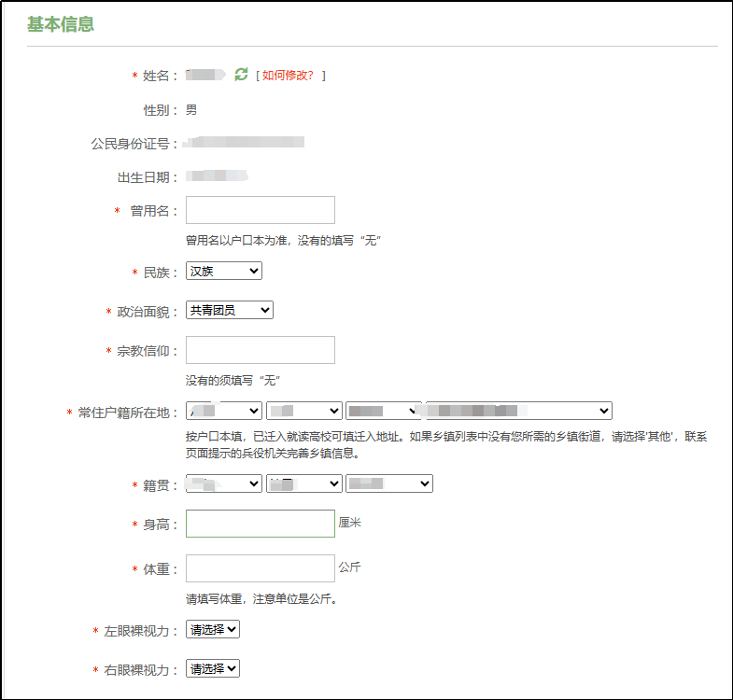This screenshot has width=733, height=700.
Task: Click the green refresh icon beside the name
Action: [242, 75]
